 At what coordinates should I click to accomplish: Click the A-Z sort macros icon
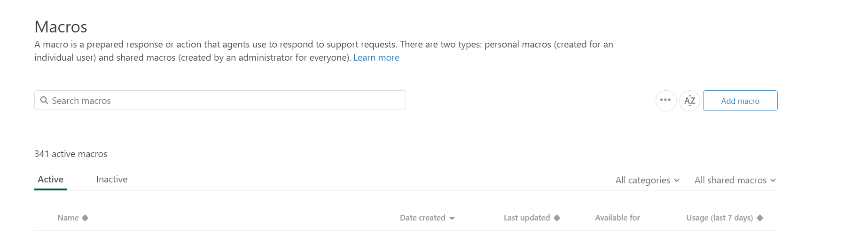tap(689, 101)
